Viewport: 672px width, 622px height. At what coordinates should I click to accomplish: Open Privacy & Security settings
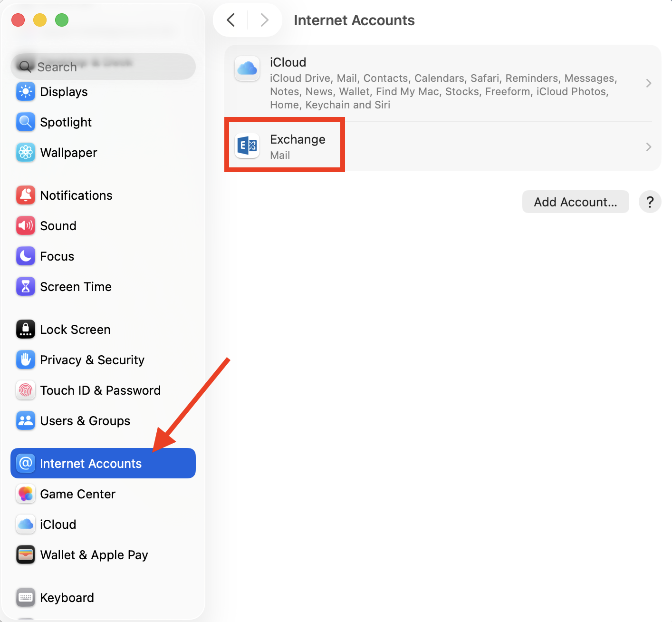point(92,360)
